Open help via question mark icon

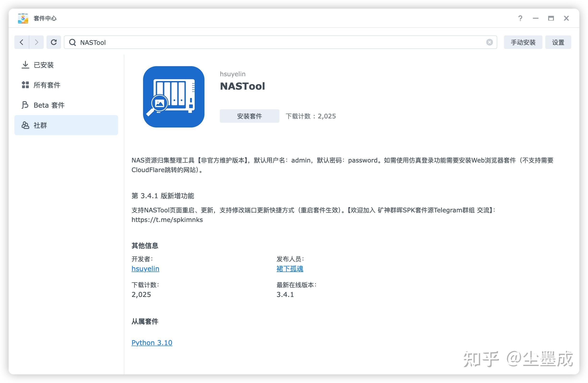(520, 18)
